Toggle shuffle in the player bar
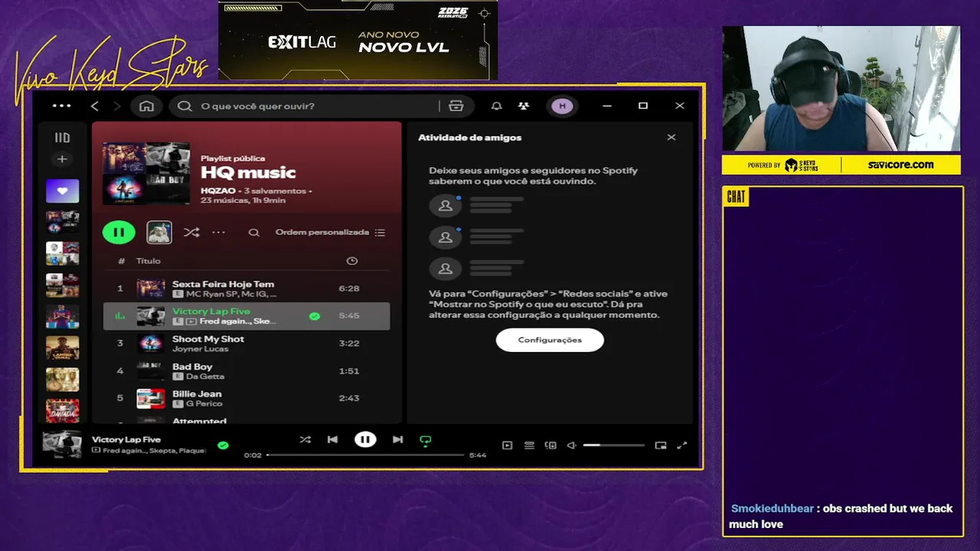This screenshot has height=551, width=980. coord(305,439)
